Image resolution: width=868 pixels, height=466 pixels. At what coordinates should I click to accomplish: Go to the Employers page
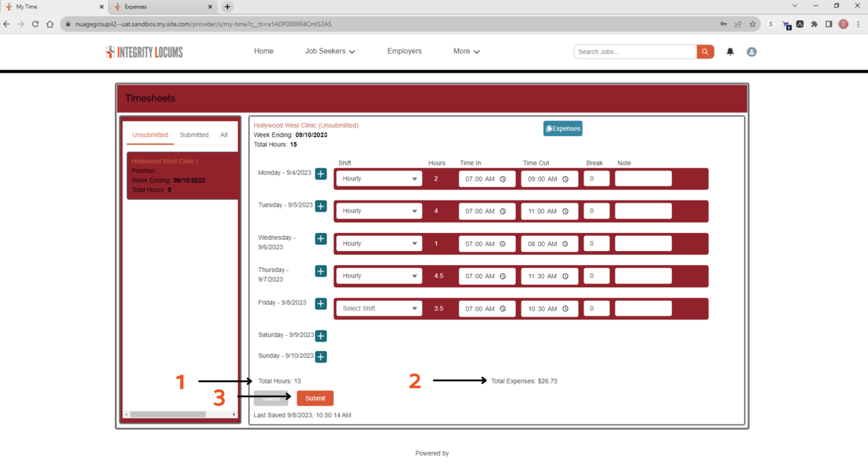[x=404, y=51]
